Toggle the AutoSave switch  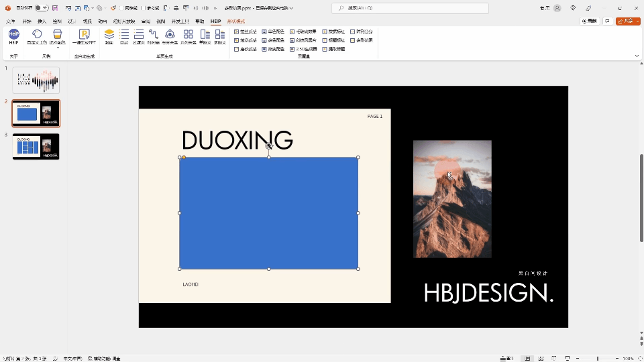tap(40, 8)
